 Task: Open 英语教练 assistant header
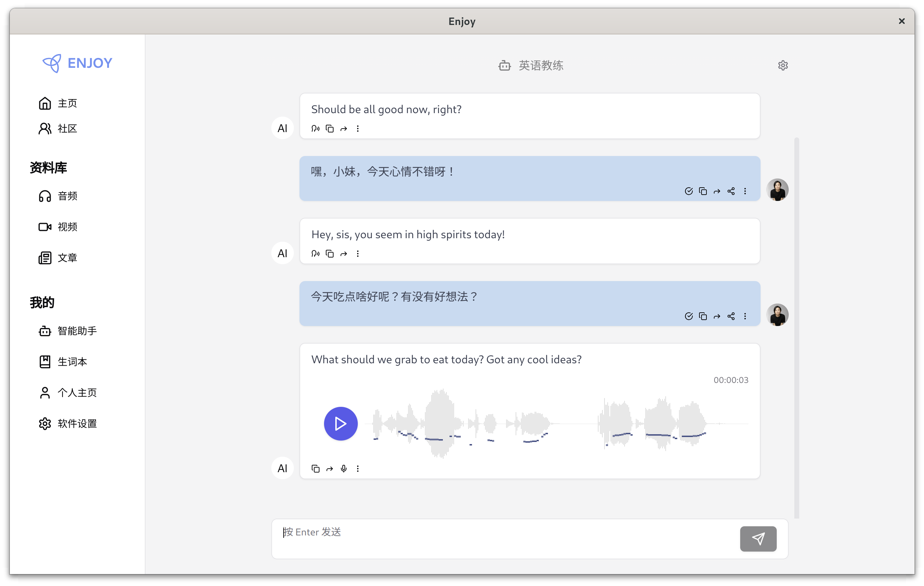(541, 65)
